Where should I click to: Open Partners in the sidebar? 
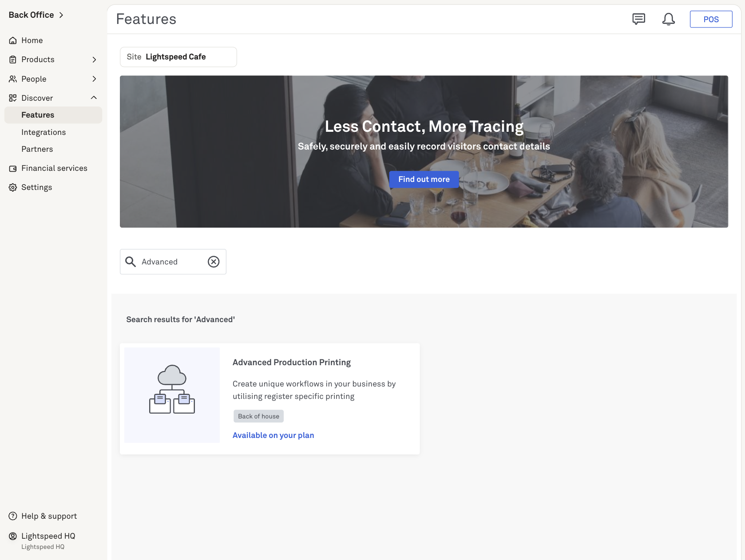pyautogui.click(x=37, y=149)
